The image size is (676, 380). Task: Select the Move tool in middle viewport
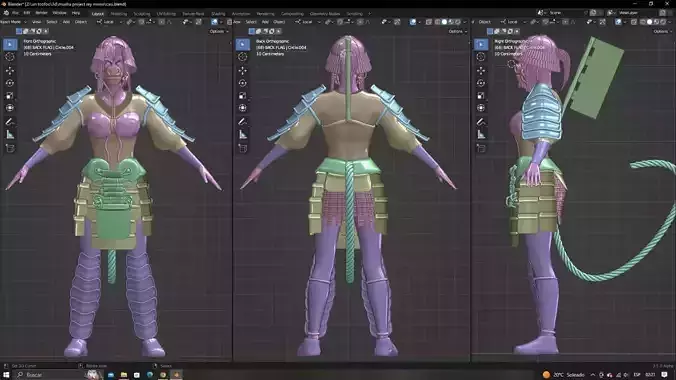(243, 70)
